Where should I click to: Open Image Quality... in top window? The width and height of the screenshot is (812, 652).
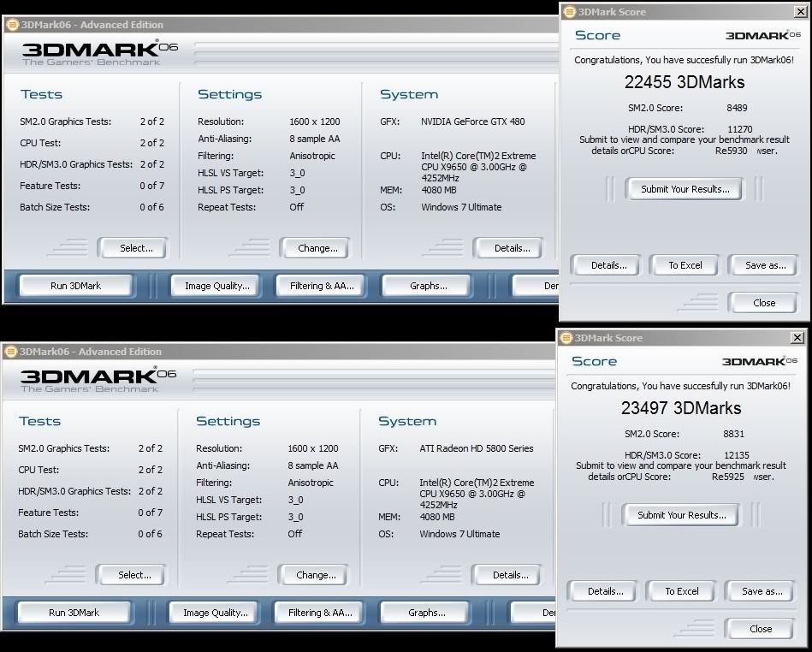[x=216, y=285]
